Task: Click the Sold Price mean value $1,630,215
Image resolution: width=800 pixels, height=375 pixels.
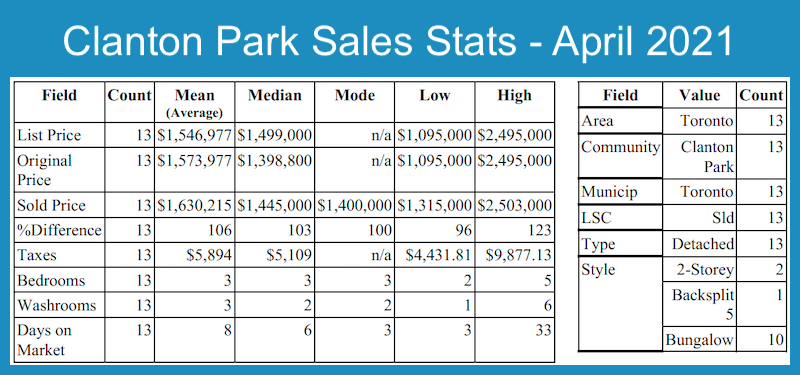Action: click(x=194, y=205)
